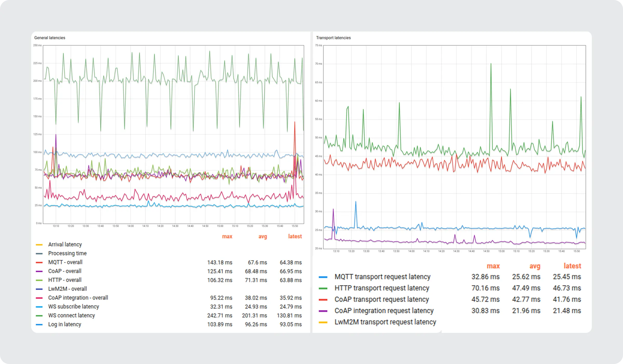Toggle LwM2M transport request latency series
The width and height of the screenshot is (623, 364).
(x=385, y=322)
